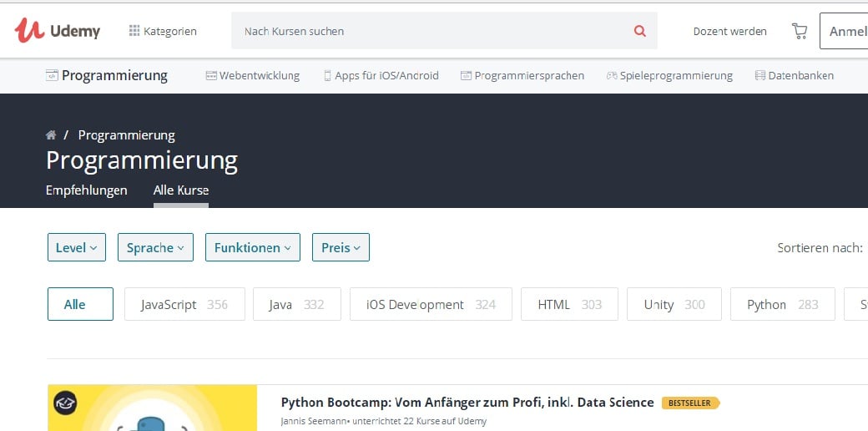Open Webentwicklung subcategory
868x431 pixels.
pyautogui.click(x=252, y=76)
